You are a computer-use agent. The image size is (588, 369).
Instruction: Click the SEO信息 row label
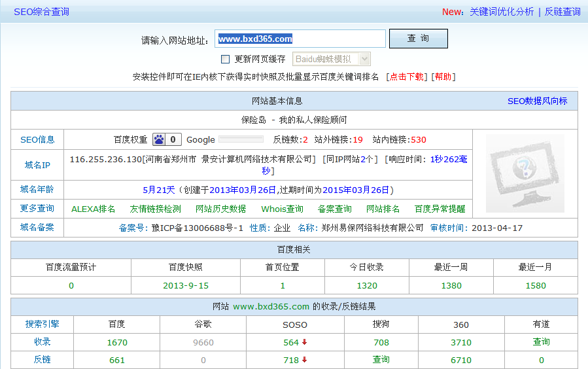(x=37, y=139)
